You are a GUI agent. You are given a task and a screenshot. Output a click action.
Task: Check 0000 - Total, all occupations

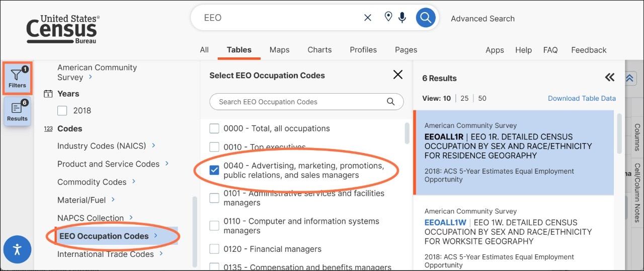[214, 128]
